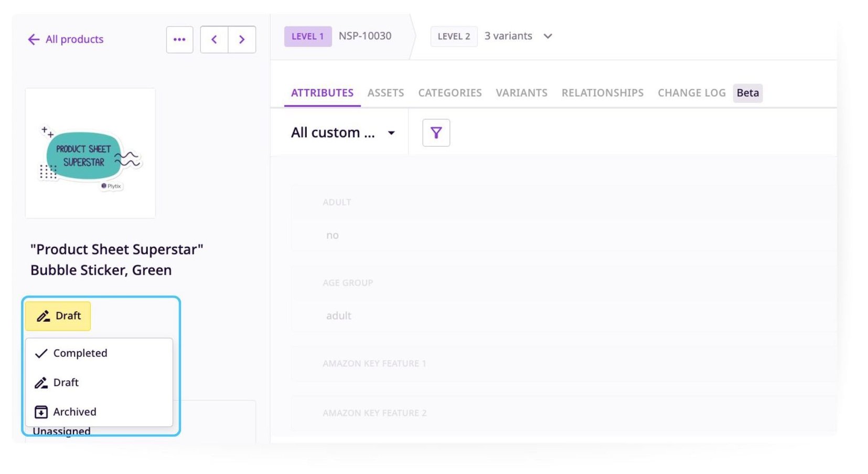Click the product sticker thumbnail image
The height and width of the screenshot is (474, 868).
90,153
